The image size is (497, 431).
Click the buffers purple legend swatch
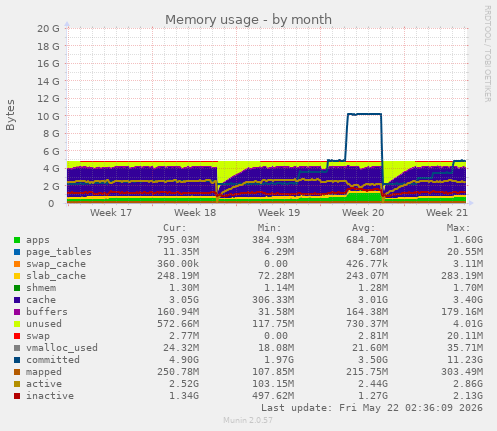click(17, 312)
